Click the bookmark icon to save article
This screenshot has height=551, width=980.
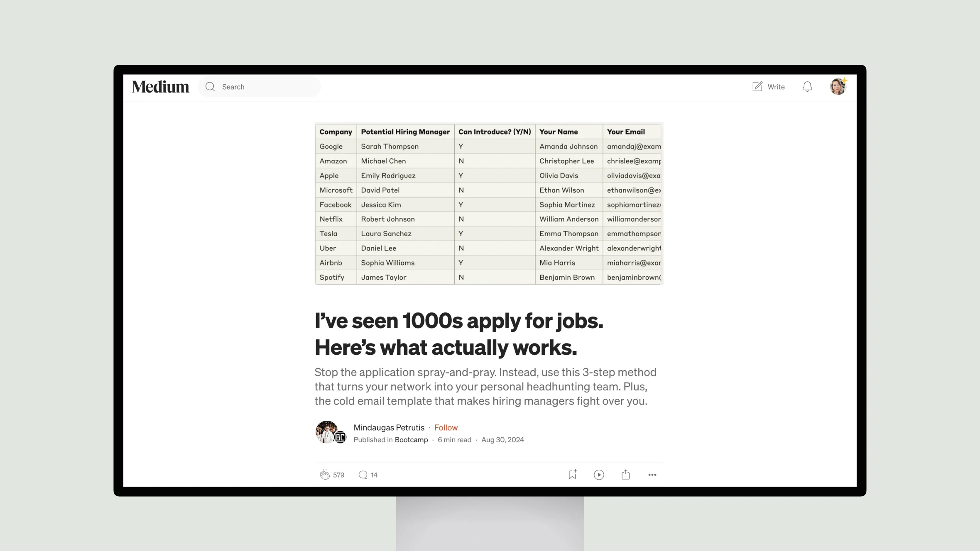(x=572, y=475)
